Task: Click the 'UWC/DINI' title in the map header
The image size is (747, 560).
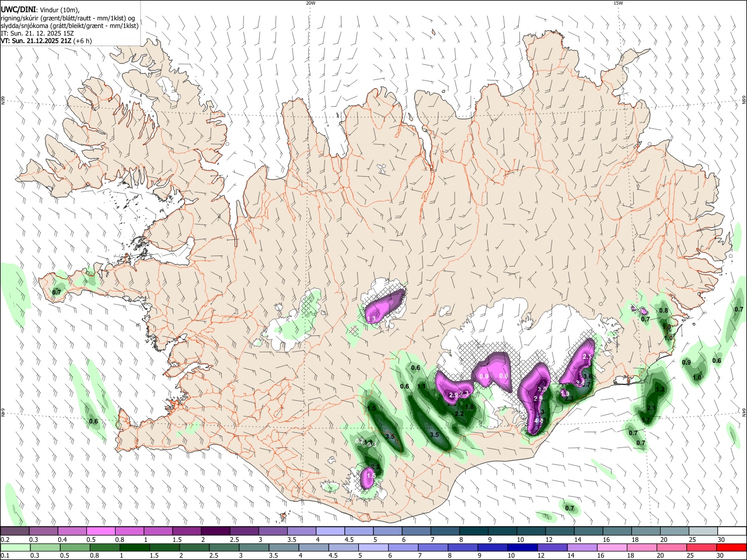Action: 18,10
